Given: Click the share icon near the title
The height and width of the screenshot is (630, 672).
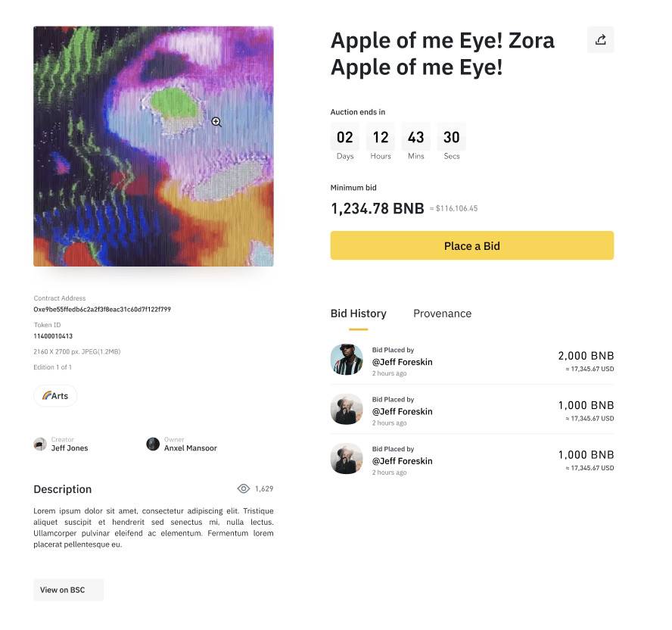Looking at the screenshot, I should (600, 40).
